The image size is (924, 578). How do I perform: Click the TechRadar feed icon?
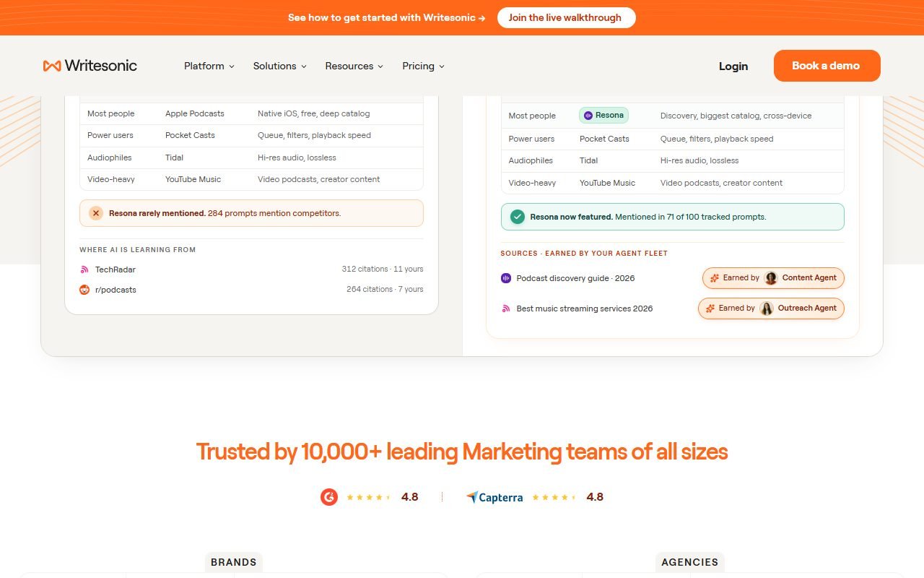click(84, 269)
